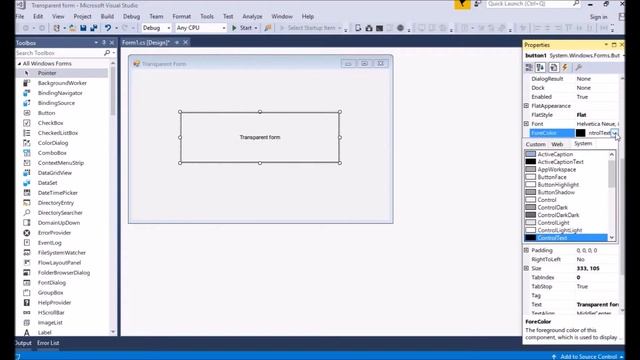This screenshot has width=640, height=360.
Task: Show Alphabetical sort in Properties
Action: pyautogui.click(x=540, y=67)
